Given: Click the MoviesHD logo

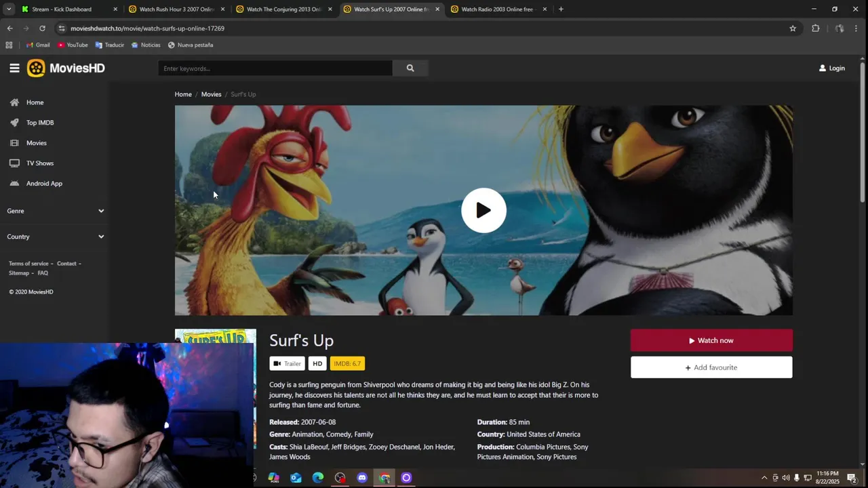Looking at the screenshot, I should pos(66,68).
